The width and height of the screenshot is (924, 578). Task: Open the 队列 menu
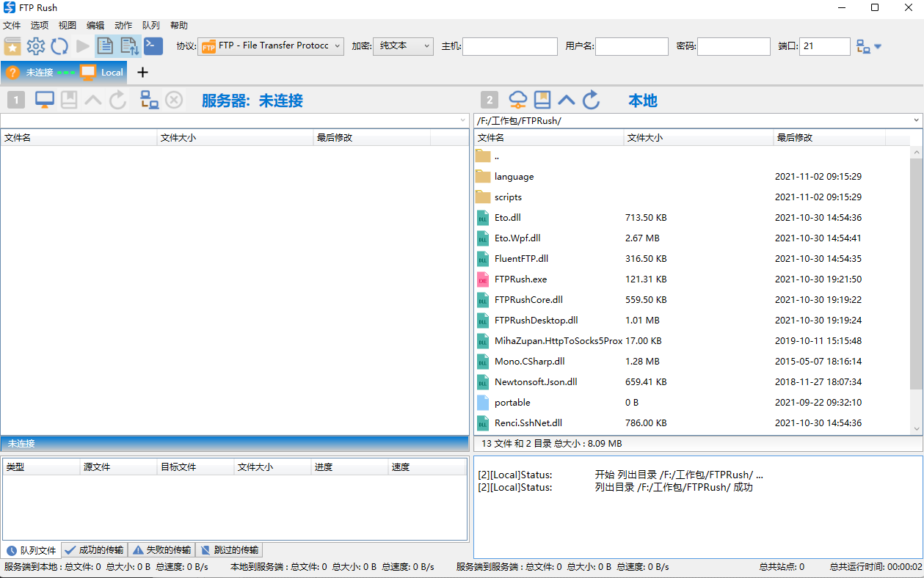point(151,25)
